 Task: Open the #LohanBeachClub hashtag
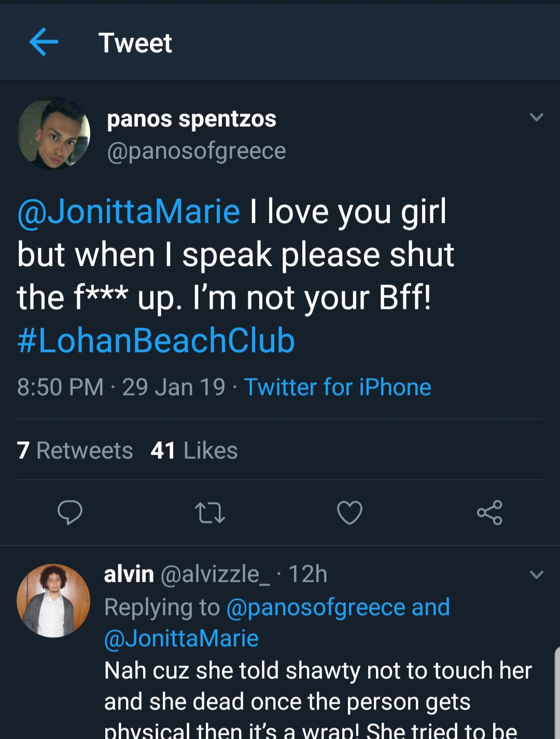click(x=156, y=340)
